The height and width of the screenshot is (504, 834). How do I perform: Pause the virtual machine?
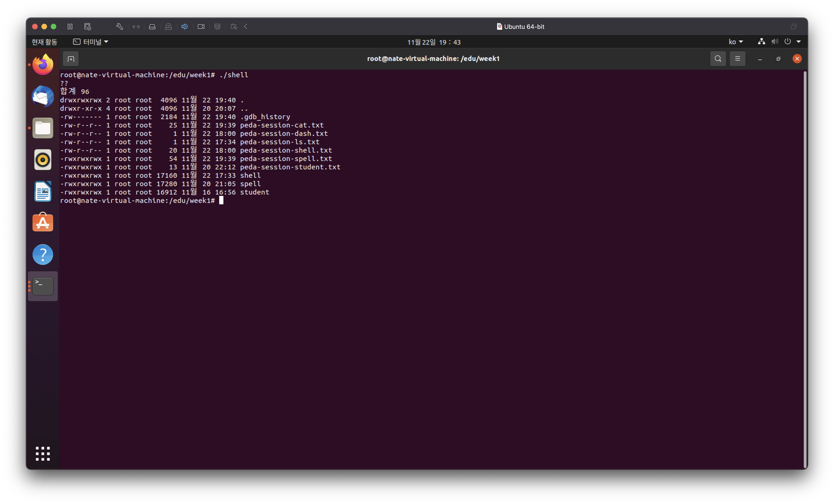(70, 26)
